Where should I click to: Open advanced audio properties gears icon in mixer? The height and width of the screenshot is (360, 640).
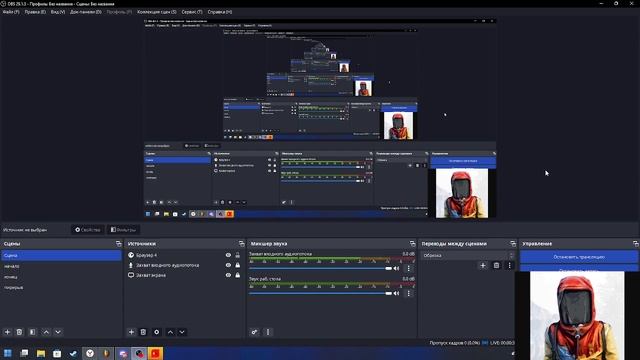click(x=254, y=332)
